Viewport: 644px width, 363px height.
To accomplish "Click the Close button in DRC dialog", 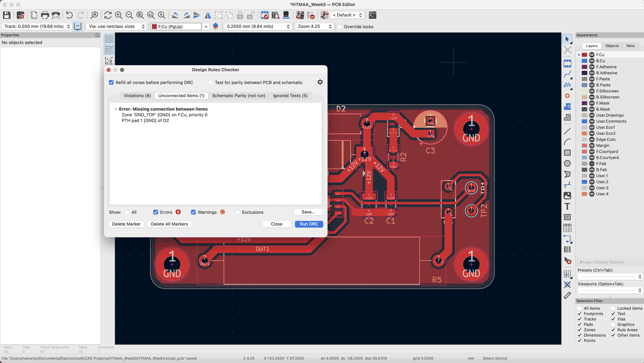I will click(x=277, y=224).
